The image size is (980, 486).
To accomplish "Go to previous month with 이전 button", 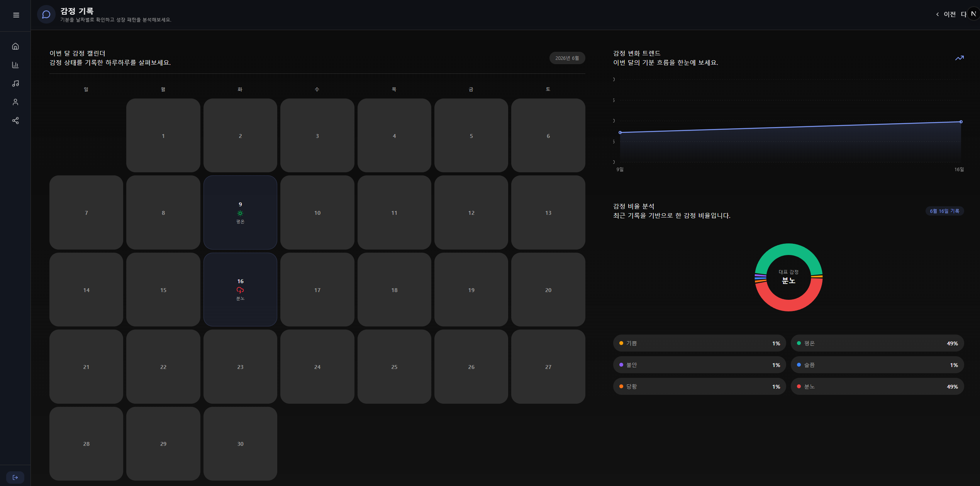I will coord(946,14).
